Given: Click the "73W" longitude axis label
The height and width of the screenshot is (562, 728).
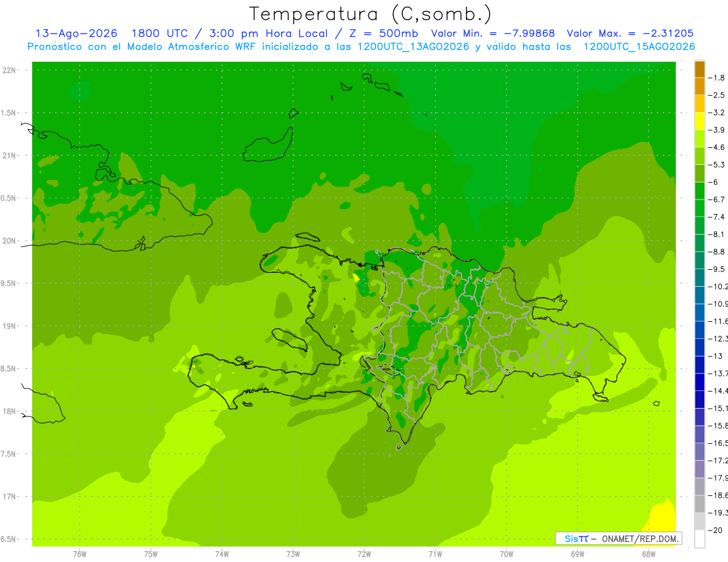Looking at the screenshot, I should pos(293,554).
